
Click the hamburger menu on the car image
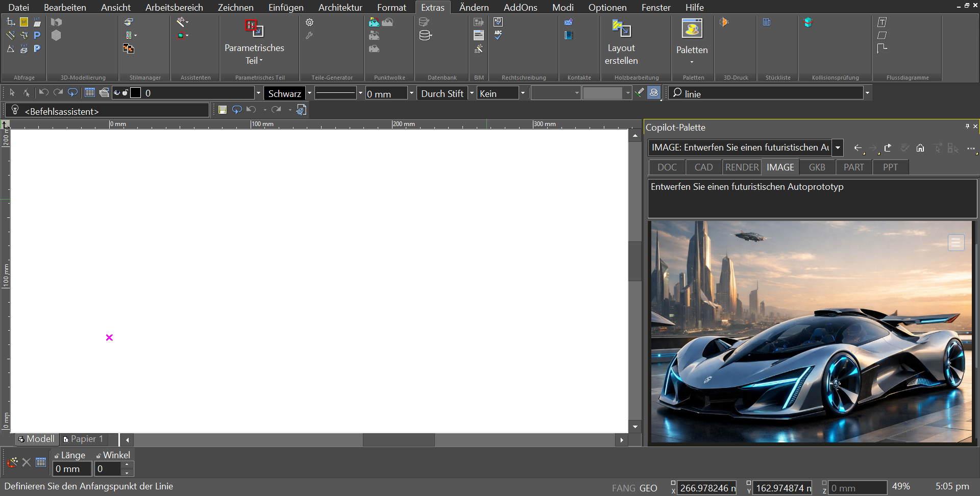point(956,242)
